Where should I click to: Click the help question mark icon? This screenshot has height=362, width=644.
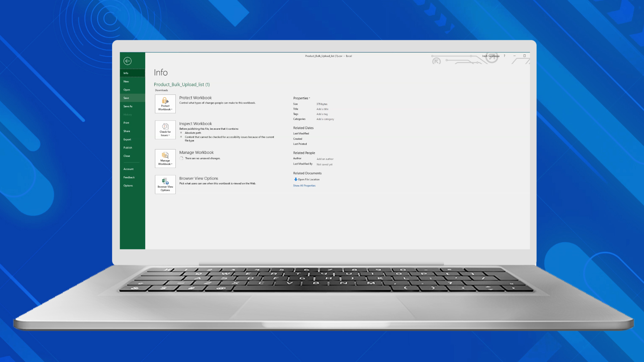pos(504,56)
